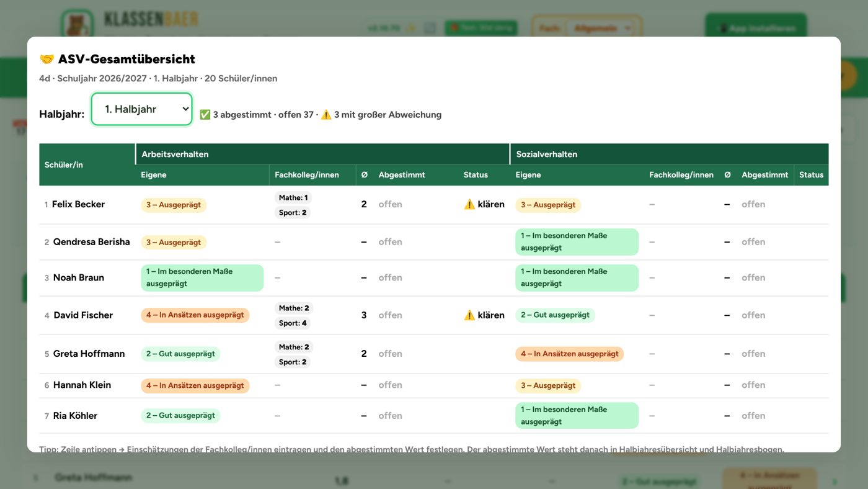868x489 pixels.
Task: Click Greta Hoffmann's 'Mathe: 2' badge
Action: 294,347
